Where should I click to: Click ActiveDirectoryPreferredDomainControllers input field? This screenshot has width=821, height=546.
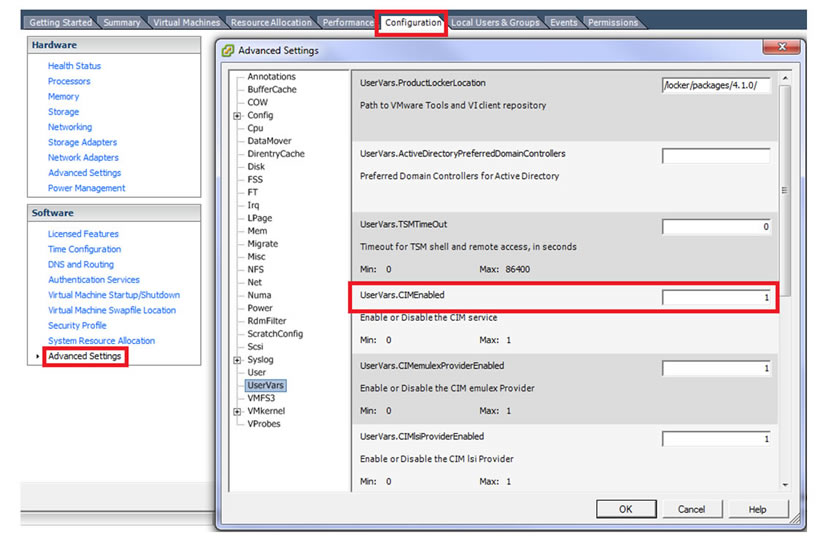click(x=716, y=156)
